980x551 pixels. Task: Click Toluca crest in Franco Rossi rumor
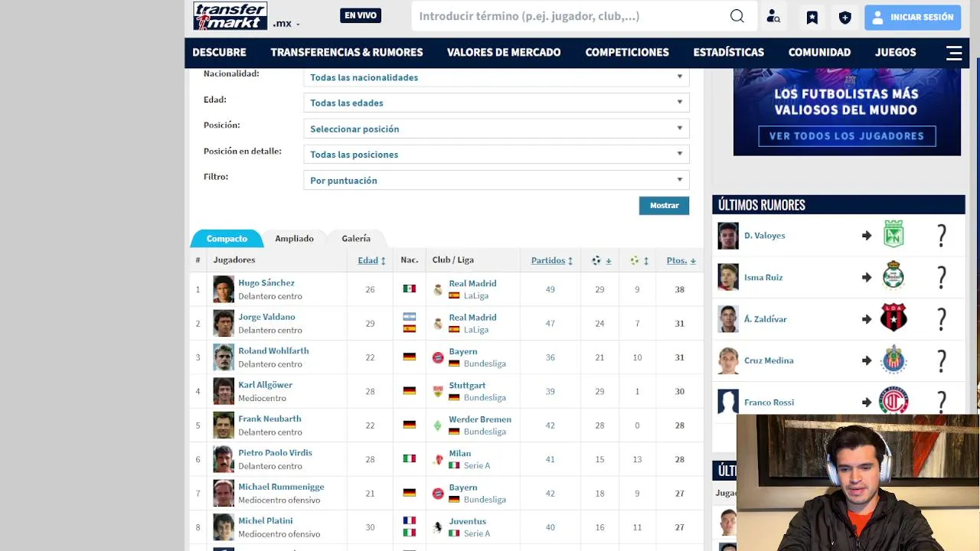[x=893, y=402]
